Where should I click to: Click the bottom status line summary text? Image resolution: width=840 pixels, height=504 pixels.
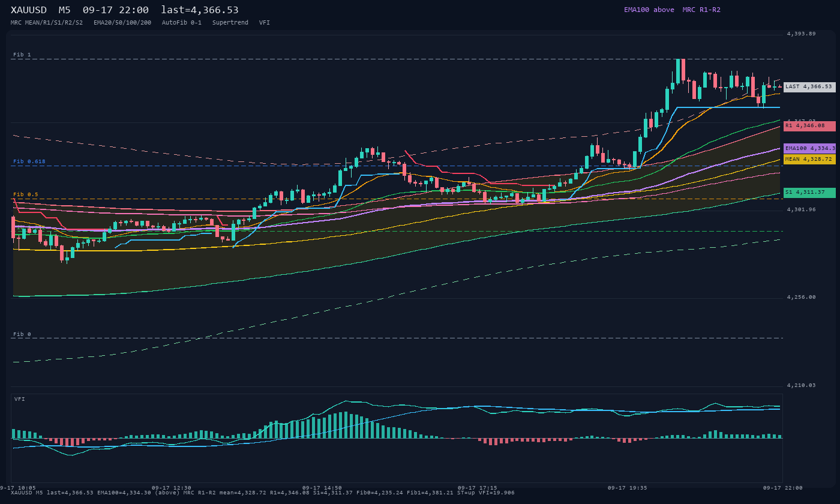point(263,493)
